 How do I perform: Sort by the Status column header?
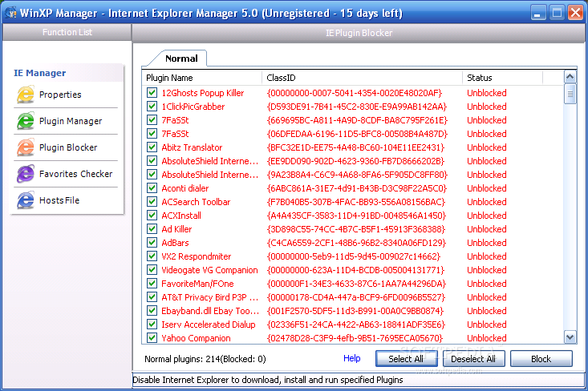click(x=502, y=78)
